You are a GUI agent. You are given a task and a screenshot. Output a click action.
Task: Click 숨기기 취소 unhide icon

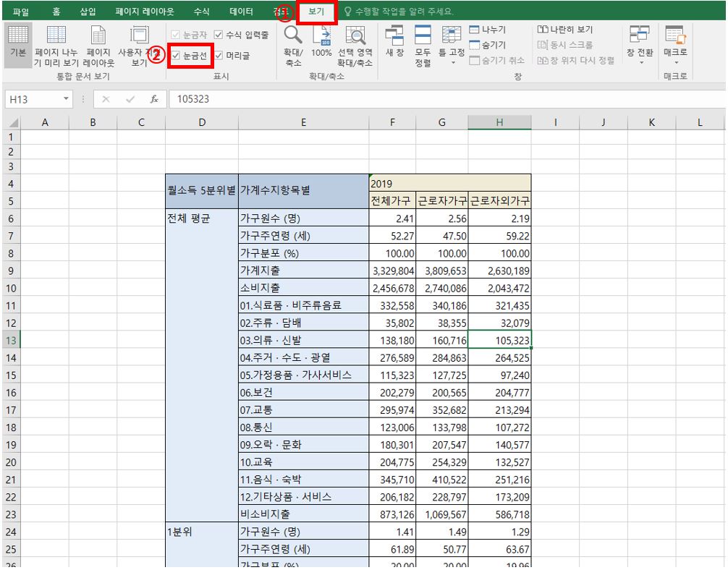(474, 60)
